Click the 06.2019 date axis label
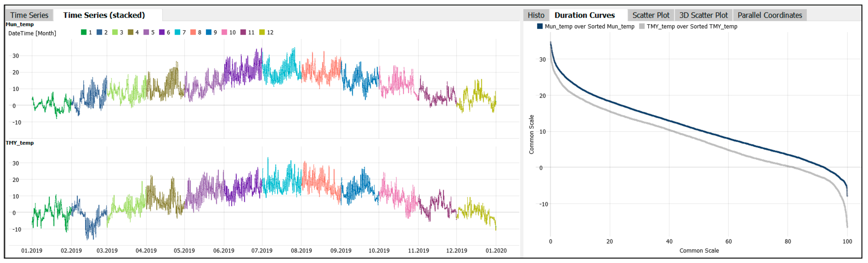The image size is (868, 263). tap(224, 251)
